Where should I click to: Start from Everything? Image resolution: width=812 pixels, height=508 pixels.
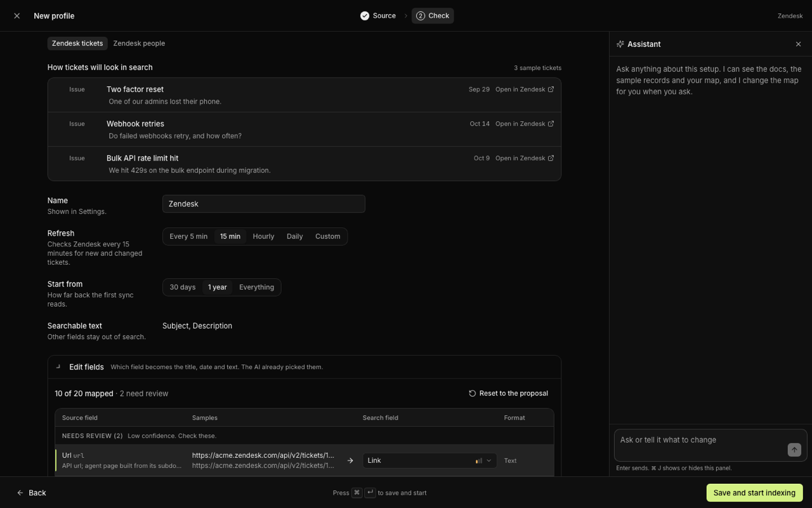[257, 287]
